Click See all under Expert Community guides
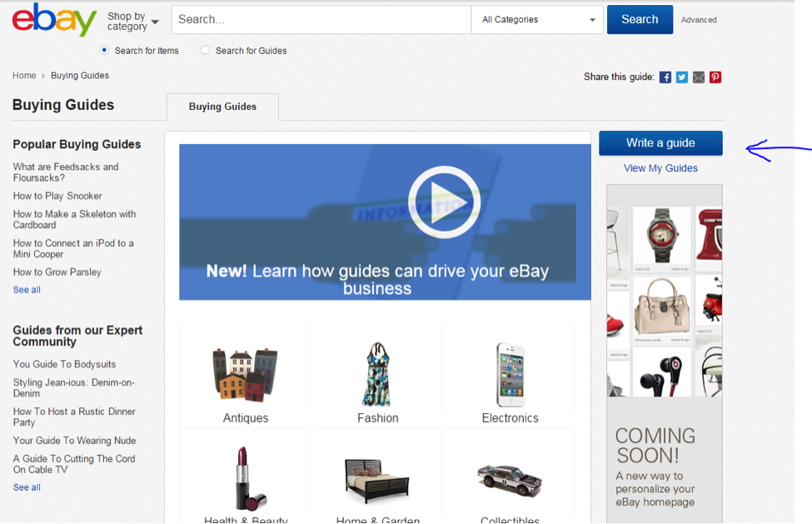 27,487
